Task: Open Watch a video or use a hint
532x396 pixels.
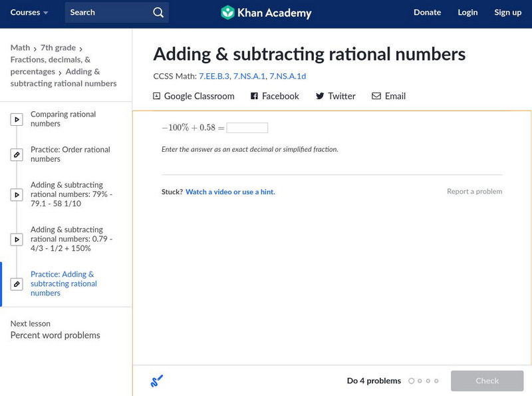Action: (230, 192)
